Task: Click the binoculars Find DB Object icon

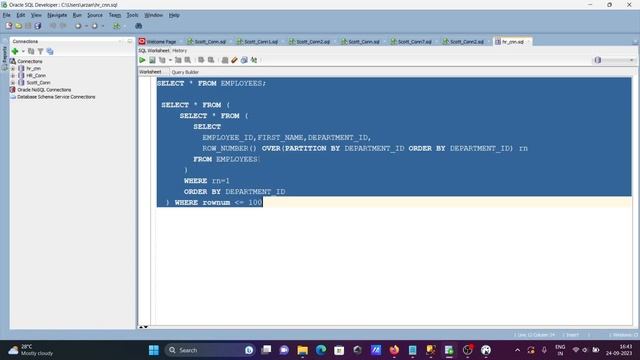Action: [139, 26]
